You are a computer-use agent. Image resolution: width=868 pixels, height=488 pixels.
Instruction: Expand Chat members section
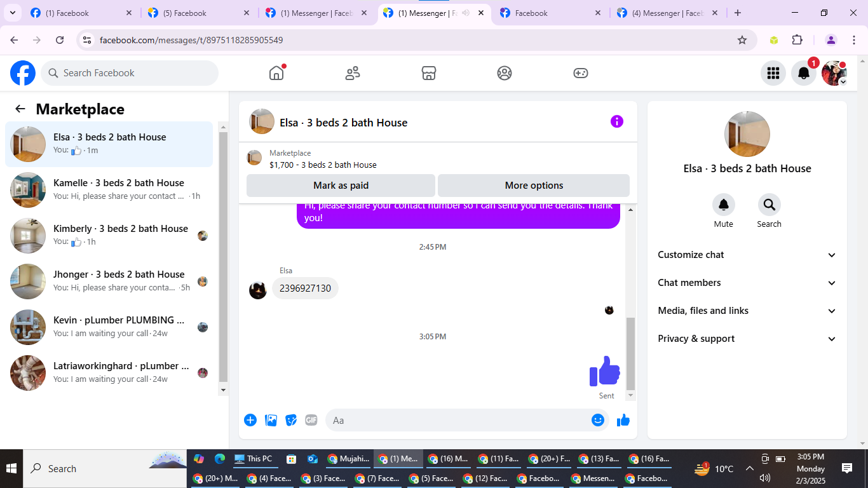point(747,283)
